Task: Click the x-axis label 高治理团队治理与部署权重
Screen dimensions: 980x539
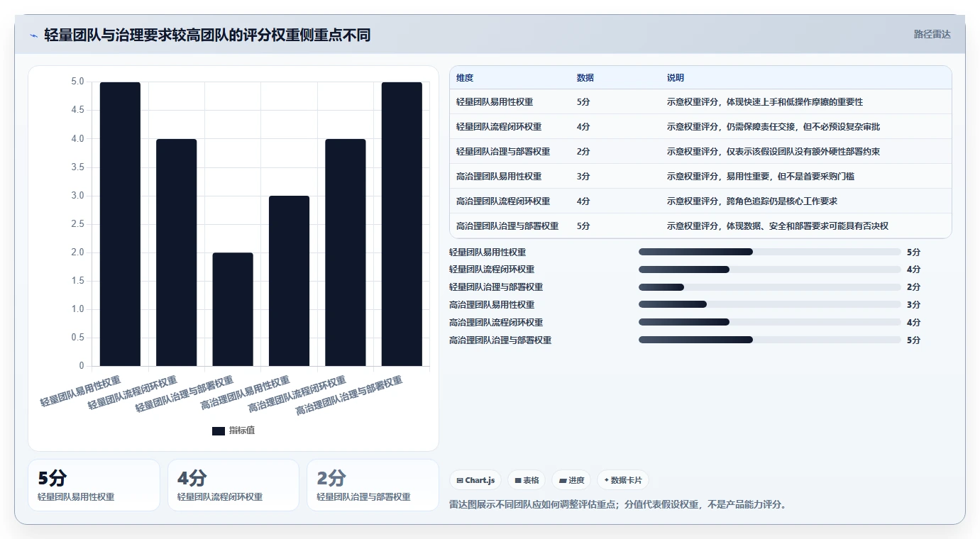Action: (348, 396)
